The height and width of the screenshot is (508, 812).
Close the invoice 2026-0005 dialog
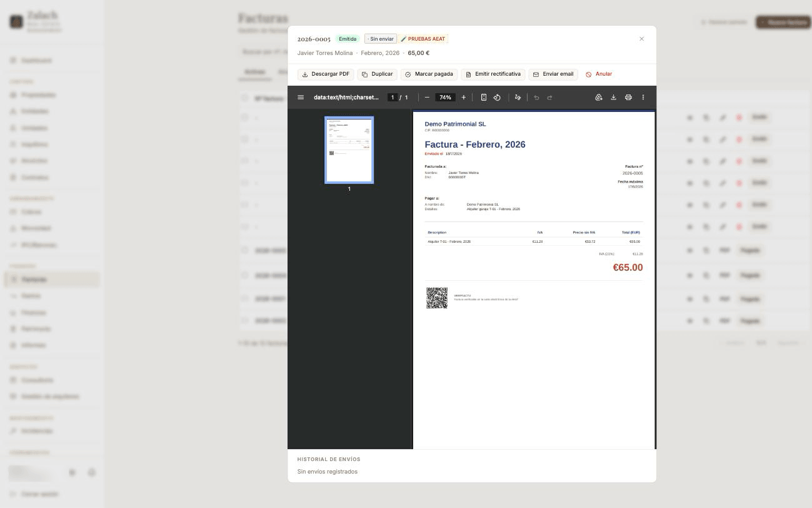coord(641,39)
